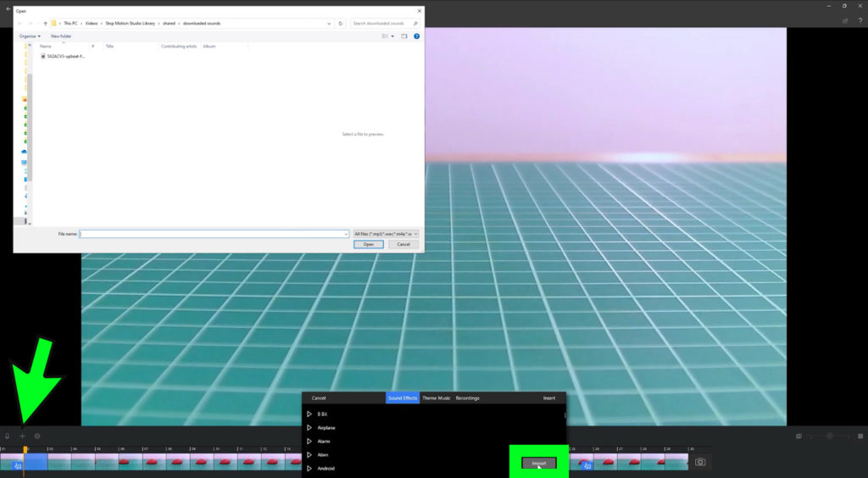
Task: Click Cancel in the file dialog
Action: click(x=403, y=244)
